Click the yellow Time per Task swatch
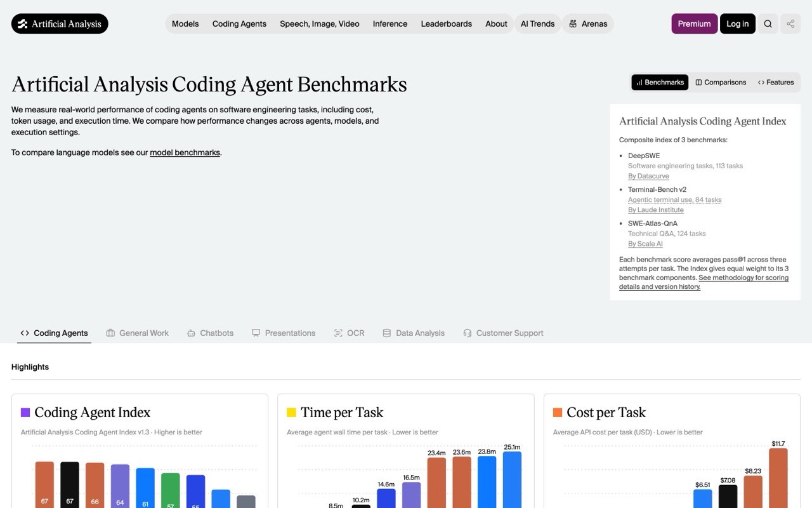This screenshot has height=508, width=812. [291, 413]
